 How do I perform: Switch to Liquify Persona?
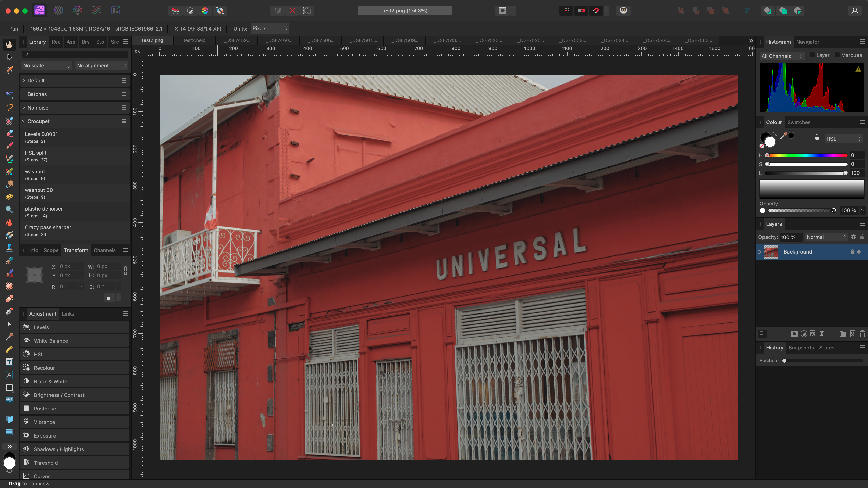click(x=59, y=10)
